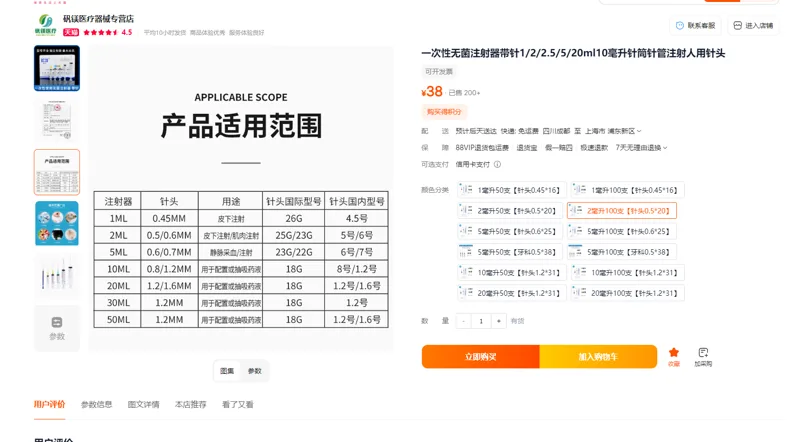
Task: Decrease quantity with the minus button
Action: tap(463, 321)
